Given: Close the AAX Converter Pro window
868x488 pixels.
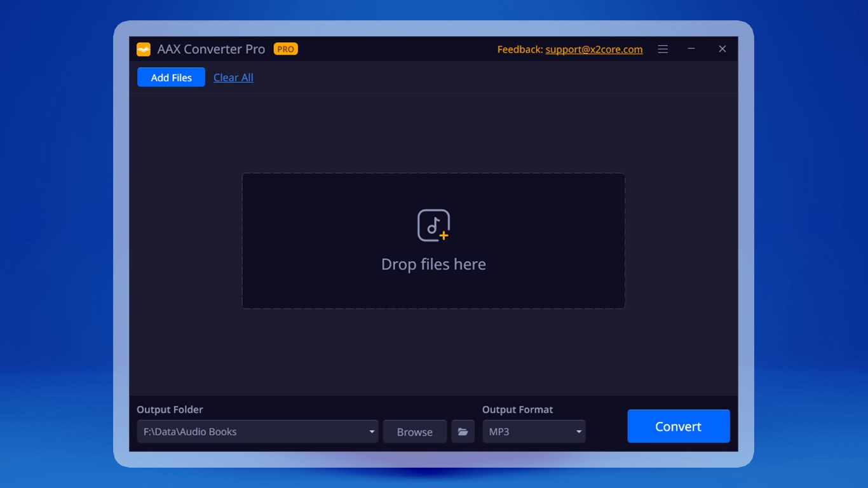Looking at the screenshot, I should [722, 49].
